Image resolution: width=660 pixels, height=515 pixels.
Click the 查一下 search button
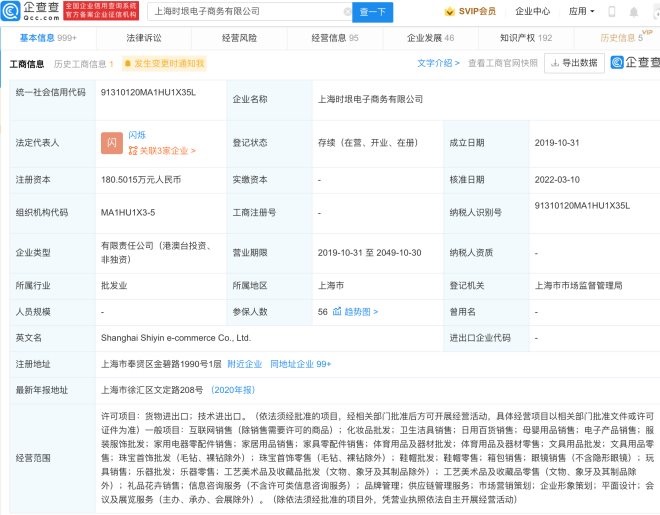(x=374, y=12)
